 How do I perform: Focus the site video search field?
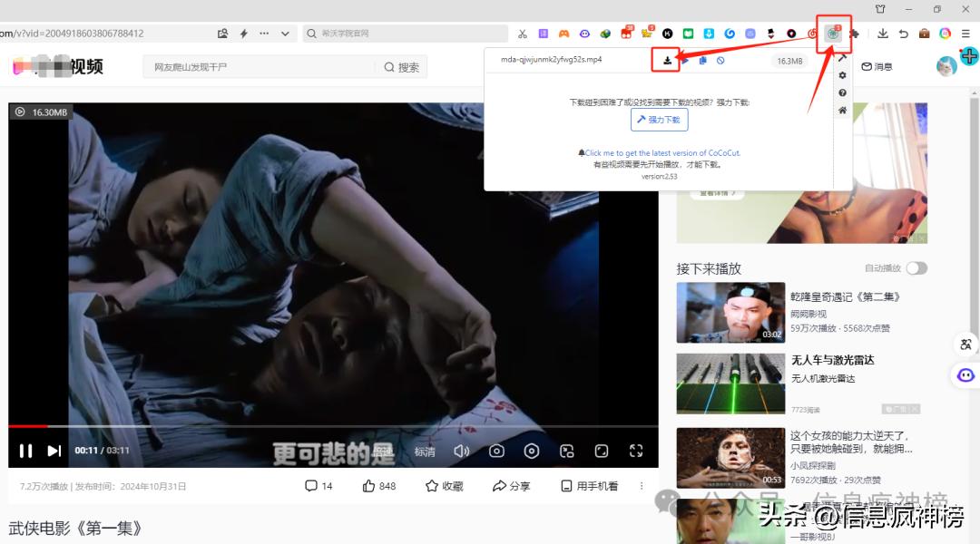pos(260,67)
